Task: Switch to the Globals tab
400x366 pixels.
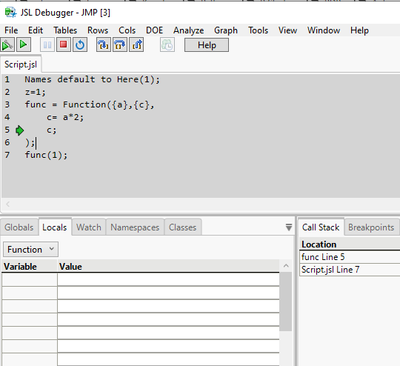Action: tap(19, 227)
